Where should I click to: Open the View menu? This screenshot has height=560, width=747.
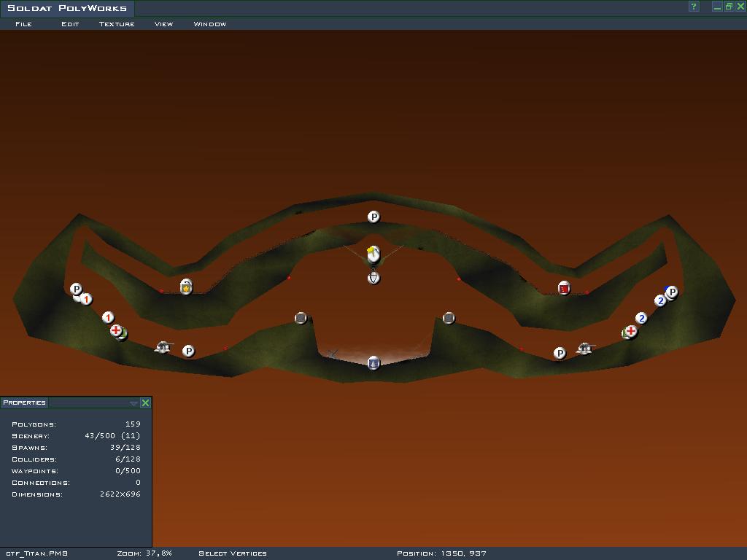[163, 24]
